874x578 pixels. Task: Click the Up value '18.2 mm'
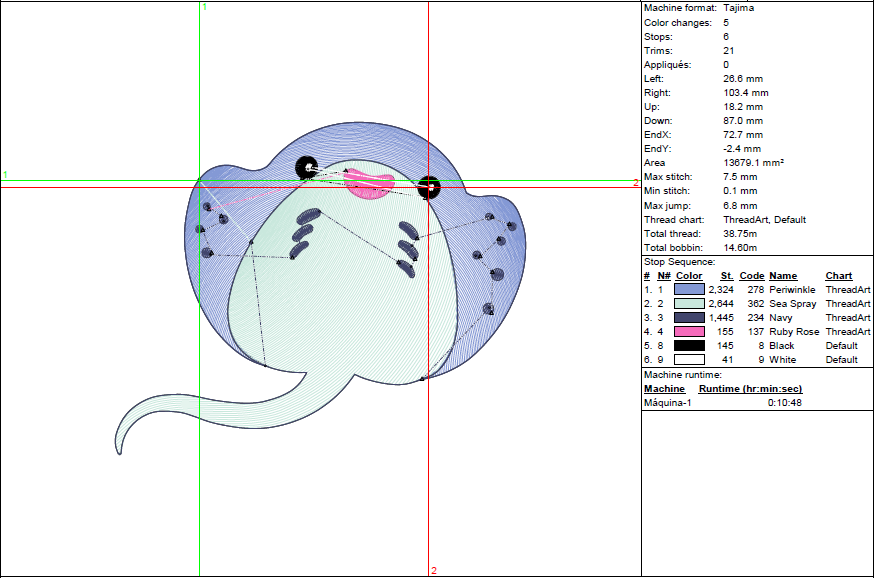tap(743, 106)
